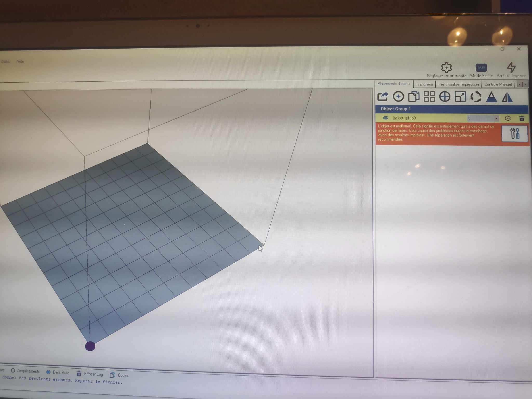Toggle Défil. Auto option

pyautogui.click(x=58, y=372)
